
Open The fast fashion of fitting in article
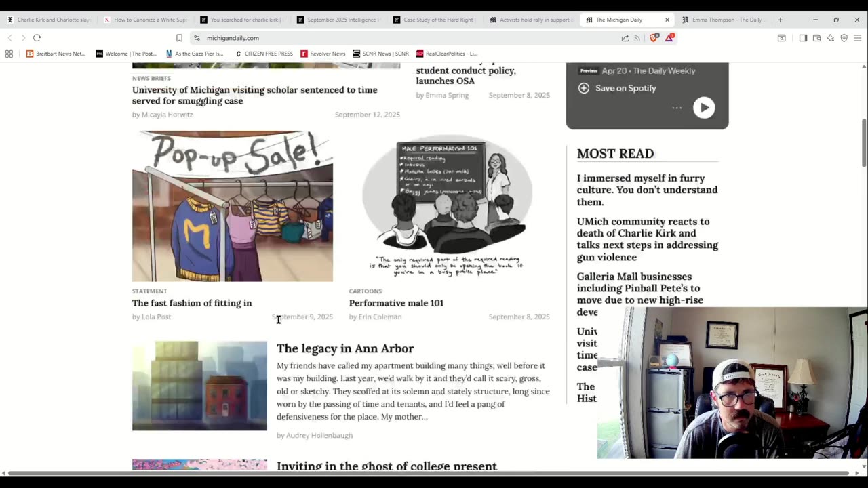192,303
